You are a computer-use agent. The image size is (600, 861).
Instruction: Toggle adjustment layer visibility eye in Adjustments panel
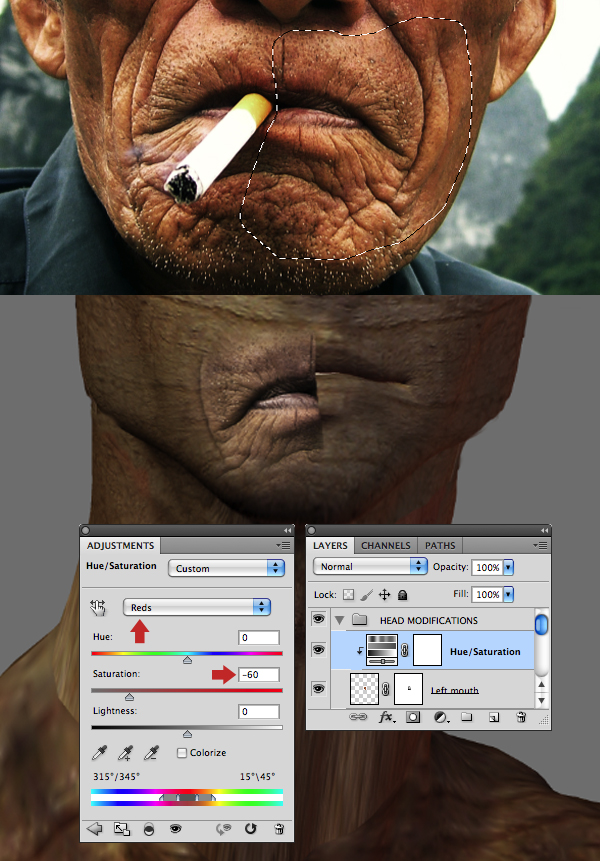pos(176,829)
